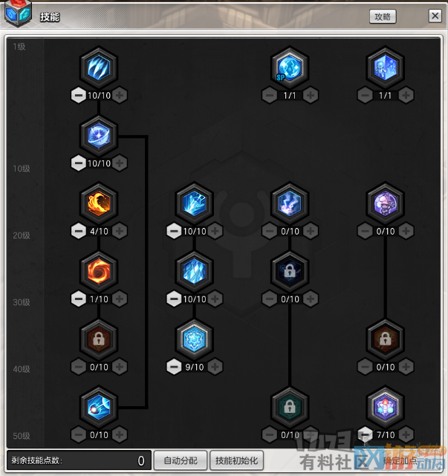Choose the fire vortex skill showing 1/10
The height and width of the screenshot is (476, 448).
coord(99,271)
